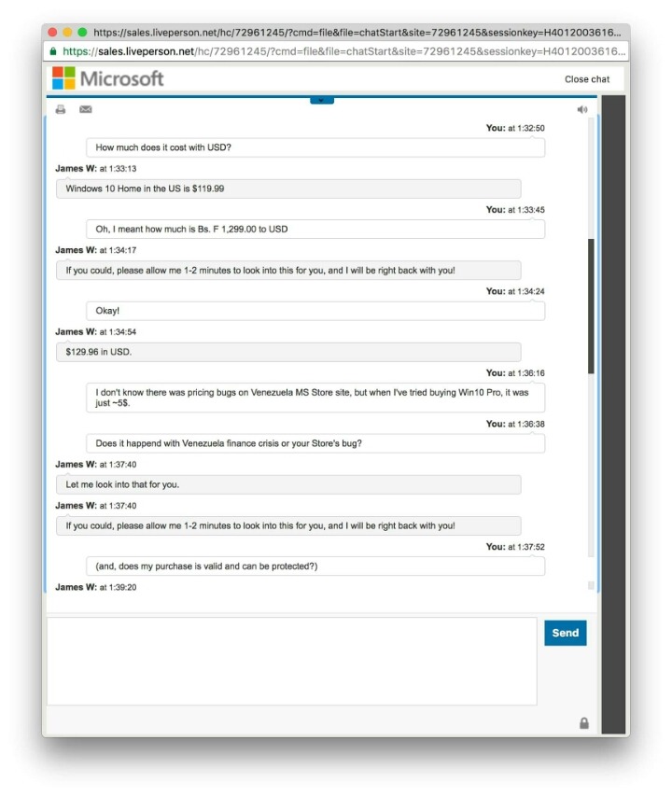
Task: Click the green zoom window button
Action: coord(82,32)
